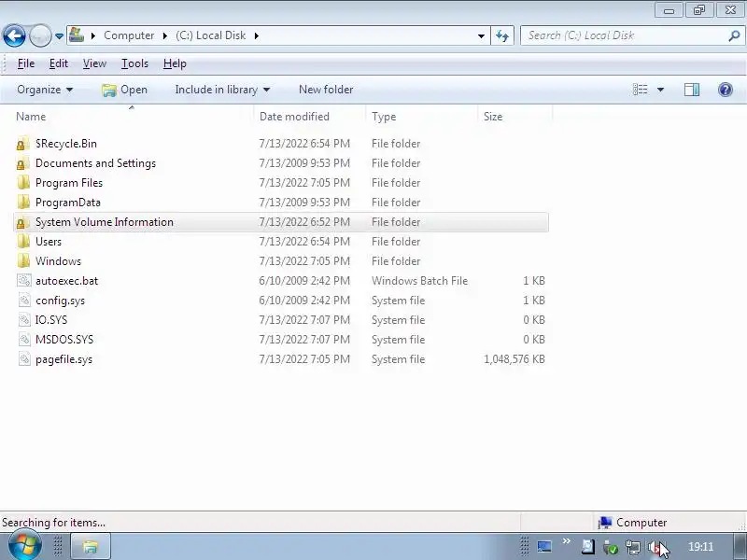Click the autoexec.bat file name
Image resolution: width=747 pixels, height=560 pixels.
pos(66,281)
